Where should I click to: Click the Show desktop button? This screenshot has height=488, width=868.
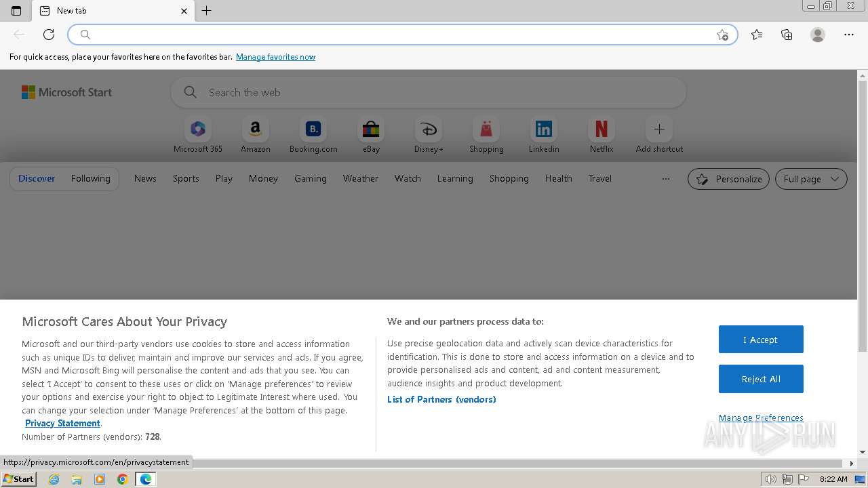[861, 479]
